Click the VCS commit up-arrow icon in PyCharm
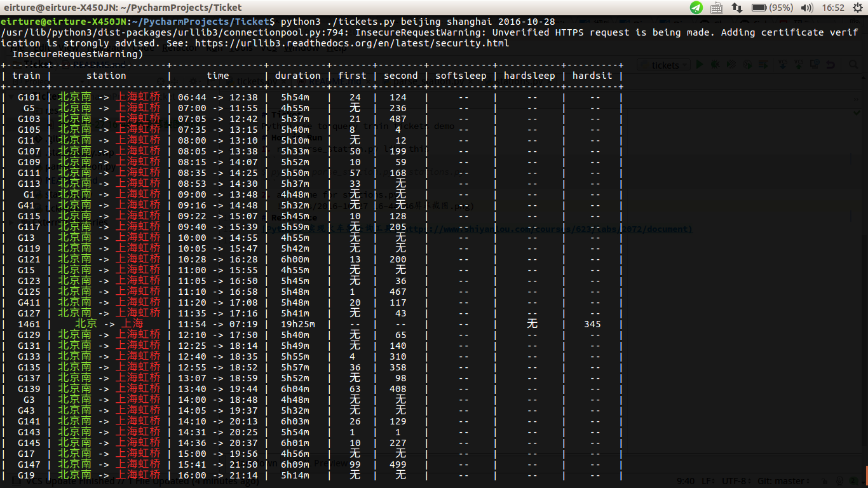This screenshot has height=488, width=868. [799, 65]
